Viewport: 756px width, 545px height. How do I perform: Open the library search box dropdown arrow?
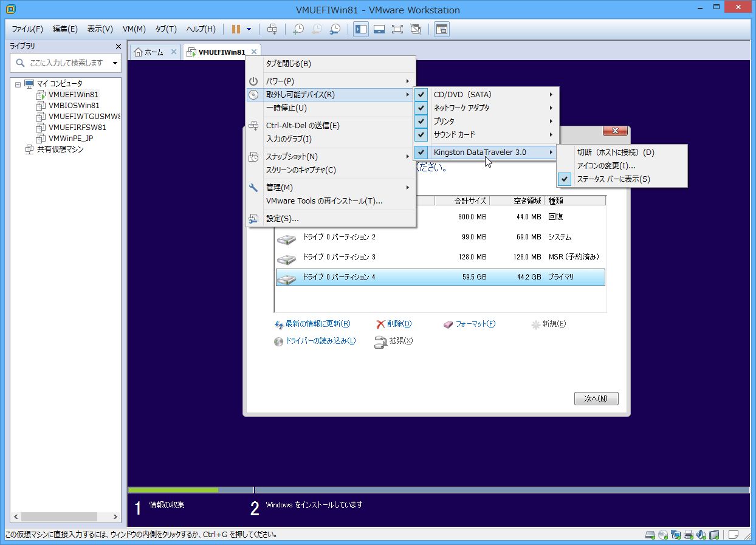[115, 63]
